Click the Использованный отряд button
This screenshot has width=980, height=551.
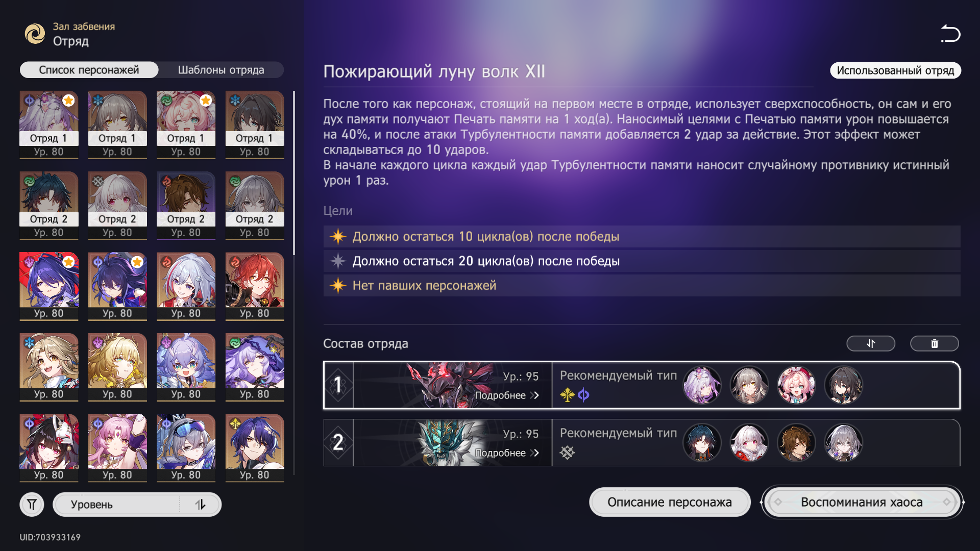(x=895, y=70)
